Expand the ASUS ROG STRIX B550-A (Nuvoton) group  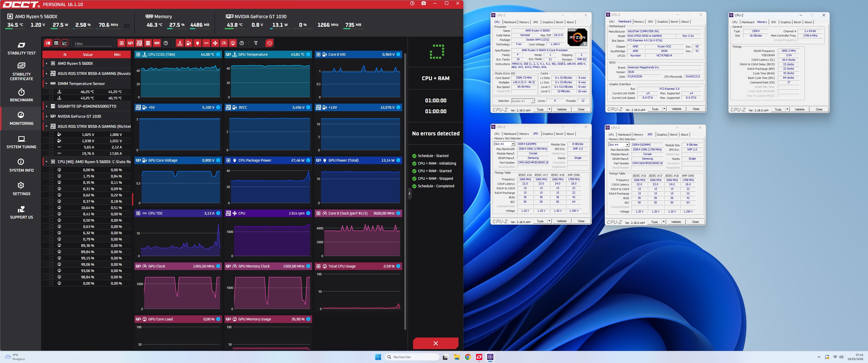coord(46,73)
